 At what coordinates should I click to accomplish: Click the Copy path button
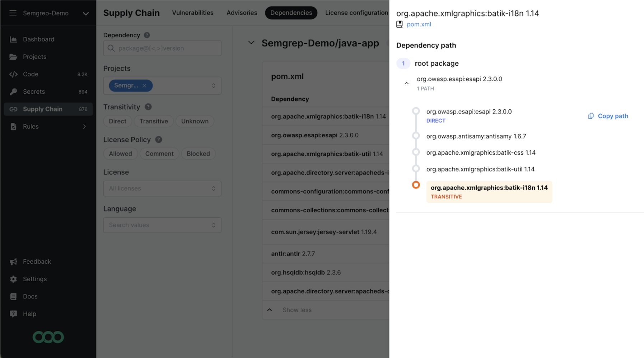tap(608, 116)
